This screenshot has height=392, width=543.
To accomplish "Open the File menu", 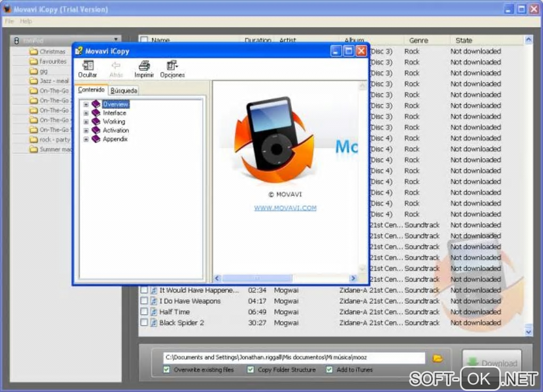I will (10, 21).
